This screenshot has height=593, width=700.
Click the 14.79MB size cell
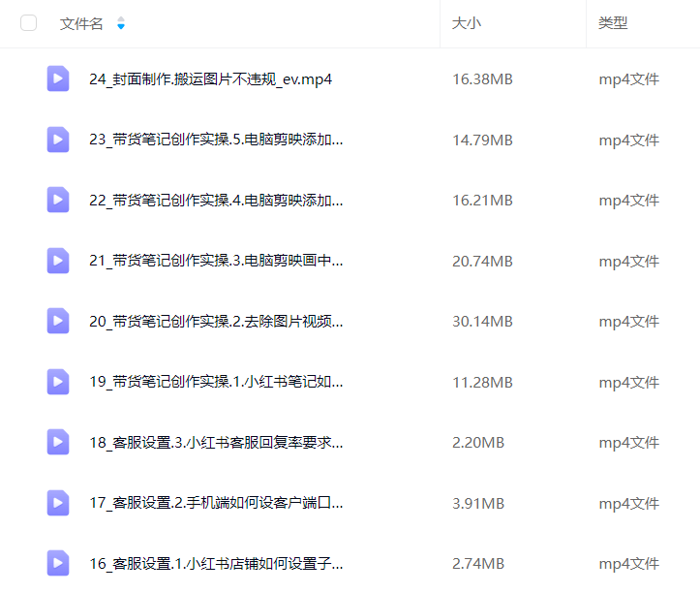482,140
